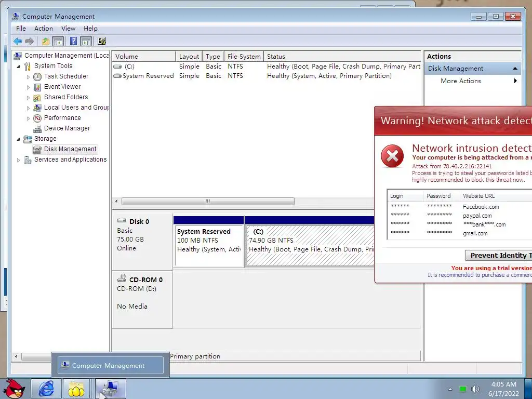Click the Device Manager icon

pyautogui.click(x=37, y=129)
